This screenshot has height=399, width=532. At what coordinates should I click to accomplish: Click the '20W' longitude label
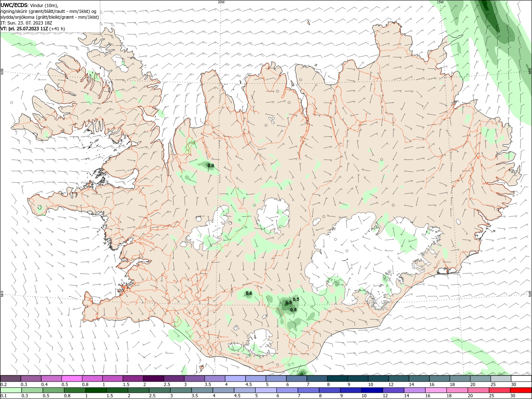tap(221, 2)
